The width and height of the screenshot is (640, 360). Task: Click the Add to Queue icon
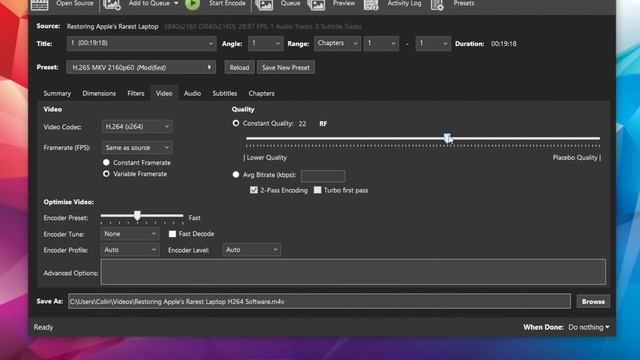click(111, 5)
